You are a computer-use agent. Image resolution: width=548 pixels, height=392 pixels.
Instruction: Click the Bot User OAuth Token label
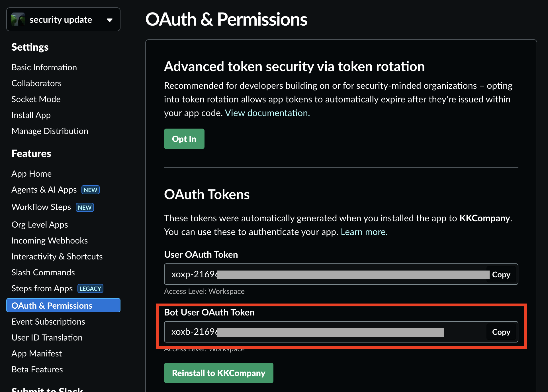(x=209, y=312)
